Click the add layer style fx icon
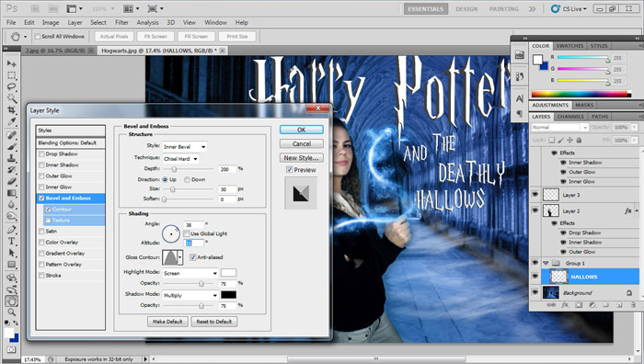Image resolution: width=644 pixels, height=364 pixels. pyautogui.click(x=565, y=305)
